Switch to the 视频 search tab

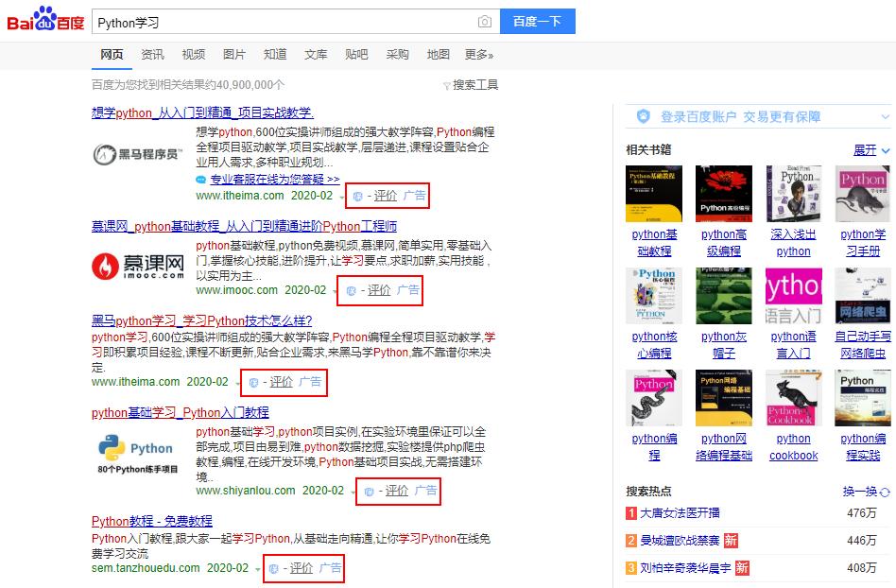pyautogui.click(x=193, y=54)
